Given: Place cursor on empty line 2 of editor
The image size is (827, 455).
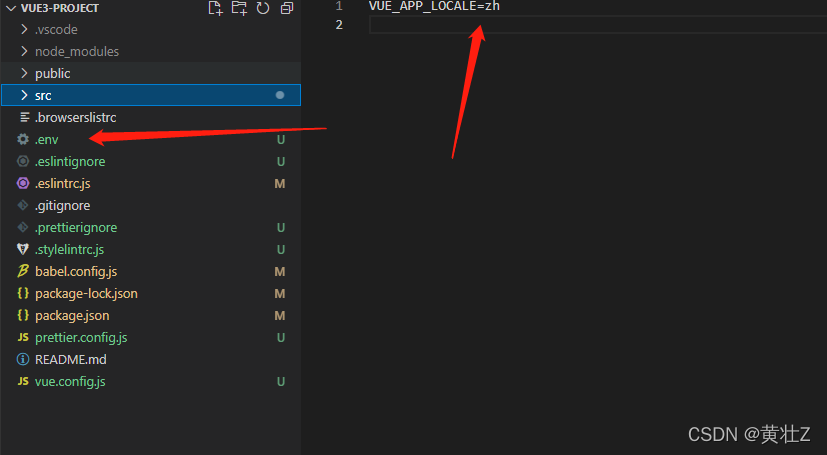Looking at the screenshot, I should coord(598,25).
